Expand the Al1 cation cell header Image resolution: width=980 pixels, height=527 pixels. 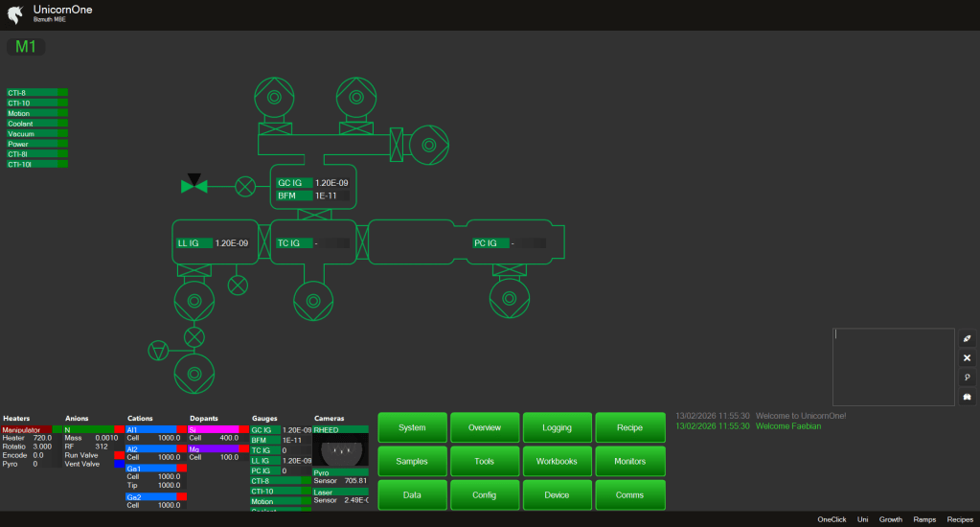(x=150, y=429)
